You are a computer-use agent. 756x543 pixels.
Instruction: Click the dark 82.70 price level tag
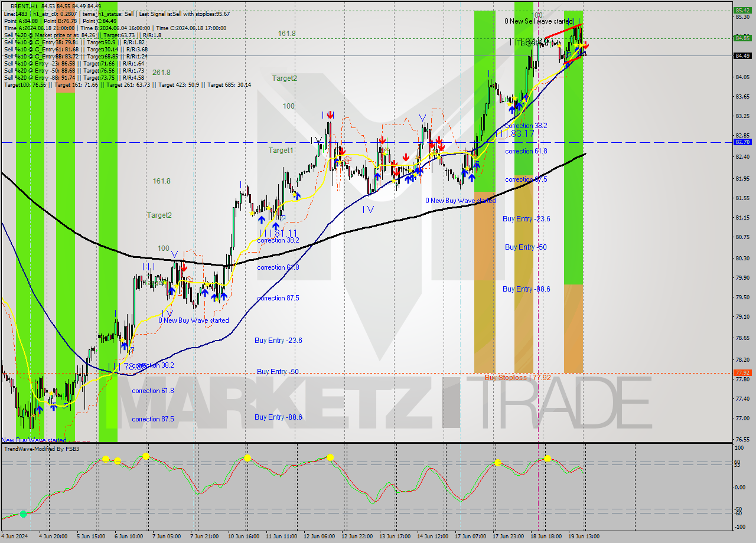(742, 142)
